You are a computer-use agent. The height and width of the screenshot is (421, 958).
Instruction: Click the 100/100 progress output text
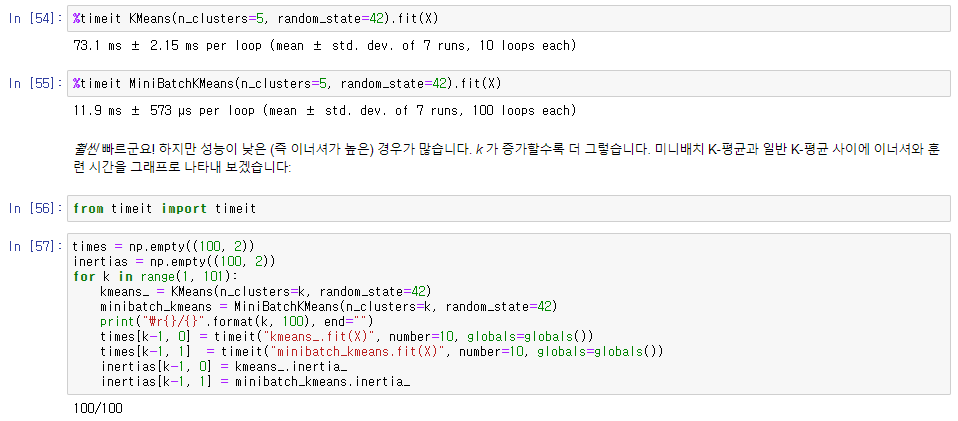[x=97, y=408]
